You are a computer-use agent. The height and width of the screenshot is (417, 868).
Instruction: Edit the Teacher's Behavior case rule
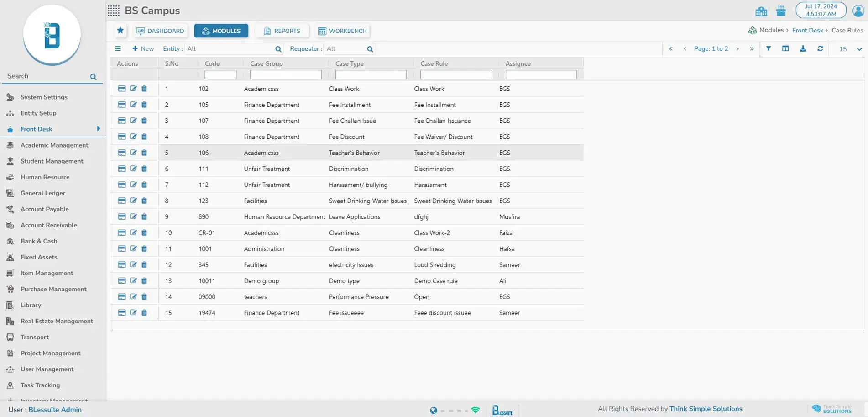[x=133, y=153]
